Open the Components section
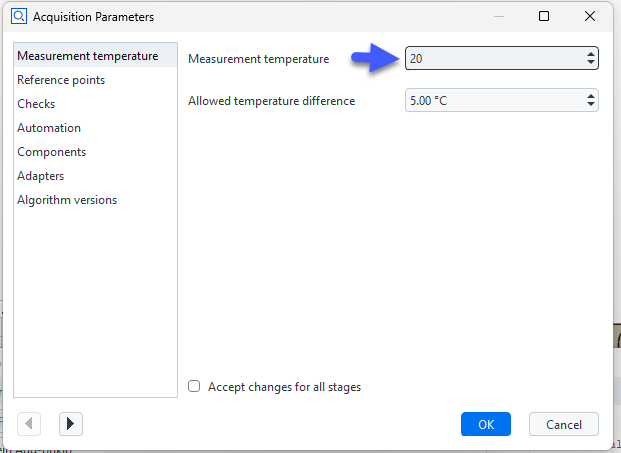The height and width of the screenshot is (453, 621). pyautogui.click(x=51, y=152)
